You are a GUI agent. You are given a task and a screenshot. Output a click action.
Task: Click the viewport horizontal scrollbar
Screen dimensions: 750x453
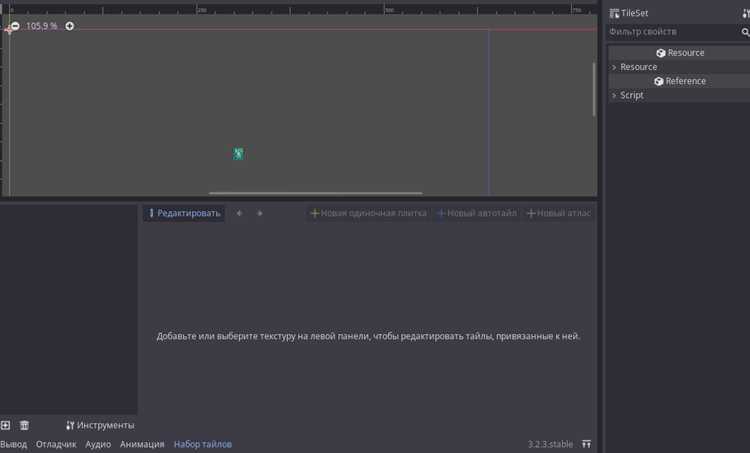[316, 193]
